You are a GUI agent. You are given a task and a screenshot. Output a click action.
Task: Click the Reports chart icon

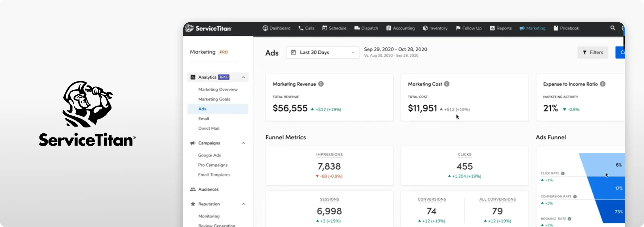pyautogui.click(x=492, y=28)
